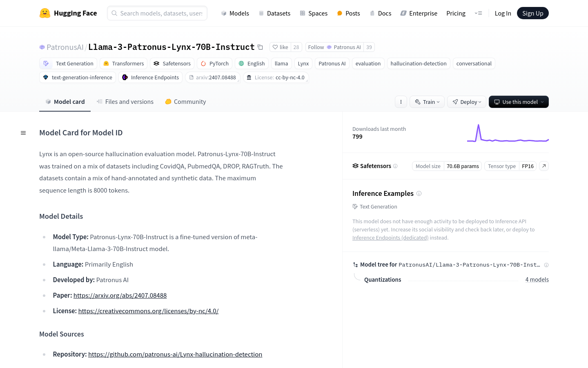Open table of contents hamburger icon
The height and width of the screenshot is (368, 588).
[x=23, y=133]
